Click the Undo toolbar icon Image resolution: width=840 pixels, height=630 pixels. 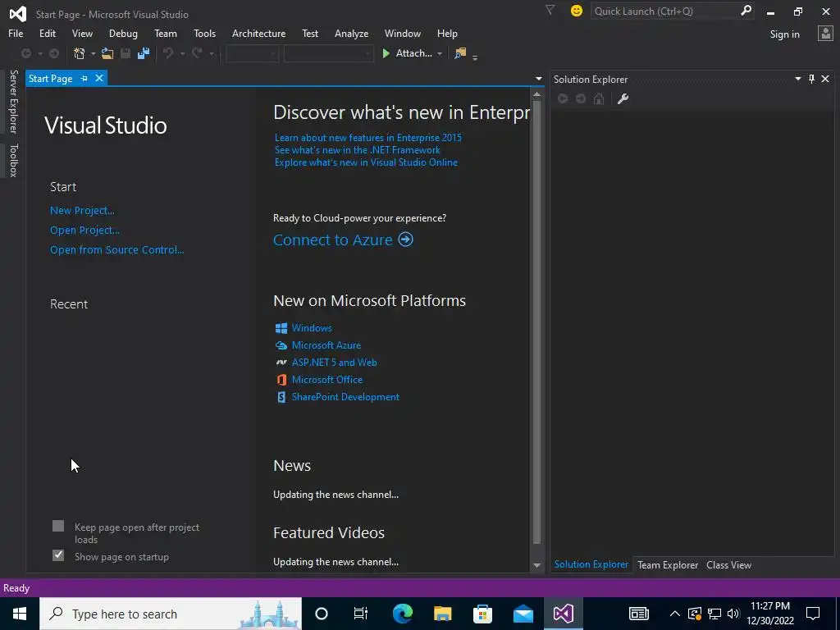click(168, 53)
